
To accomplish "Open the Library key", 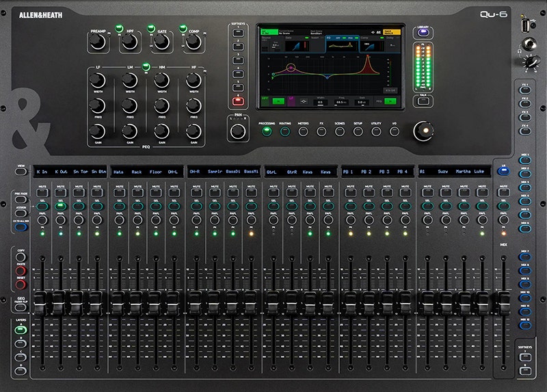I will (423, 33).
